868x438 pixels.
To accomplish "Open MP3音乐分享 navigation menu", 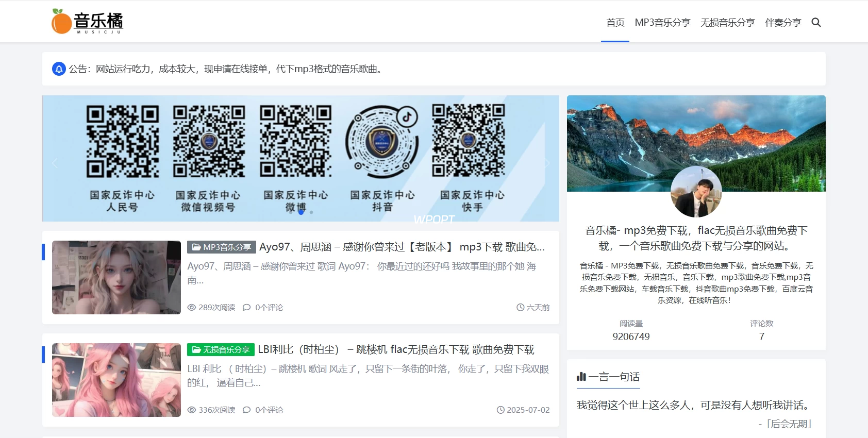I will coord(662,22).
